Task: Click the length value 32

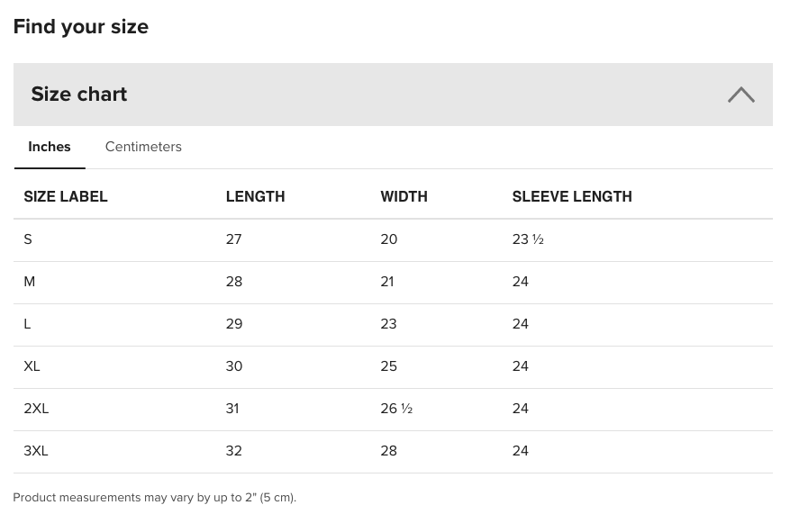Action: [234, 450]
